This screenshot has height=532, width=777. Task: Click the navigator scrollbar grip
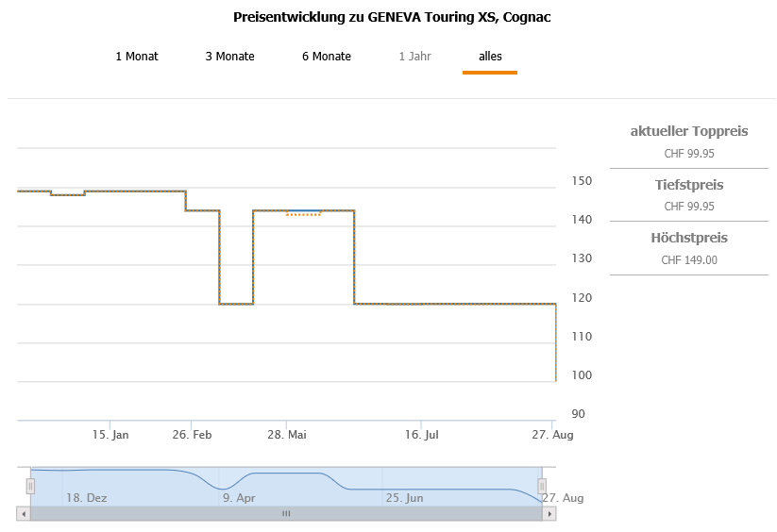(x=286, y=514)
